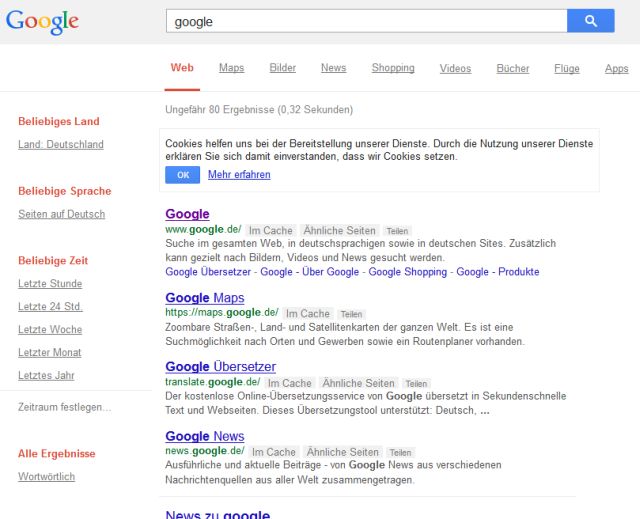Select Seiten auf Deutsch filter
The image size is (640, 519).
point(61,214)
